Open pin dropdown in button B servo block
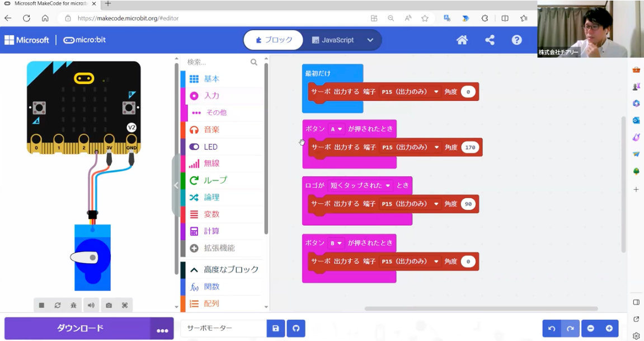644x341 pixels. (x=410, y=261)
